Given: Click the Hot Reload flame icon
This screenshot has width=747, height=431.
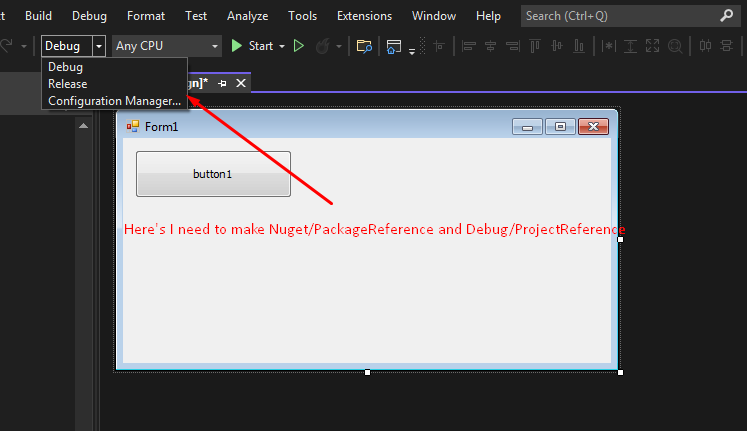Looking at the screenshot, I should point(323,46).
